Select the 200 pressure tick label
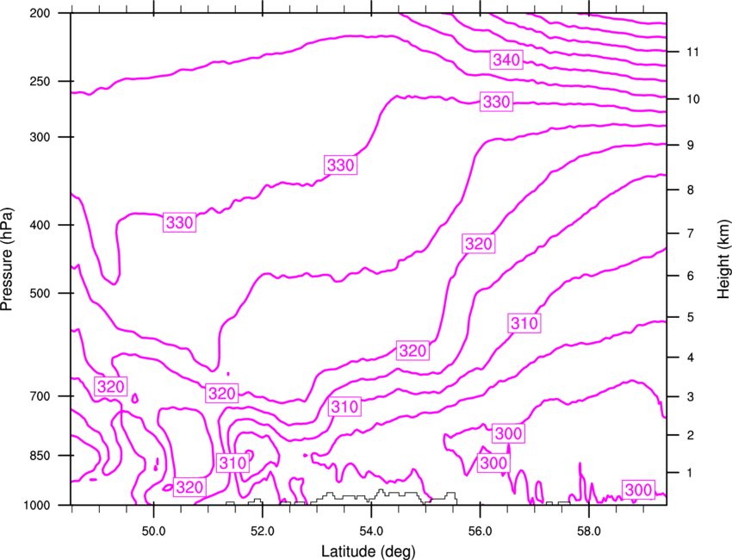Image resolution: width=732 pixels, height=560 pixels. [x=40, y=13]
